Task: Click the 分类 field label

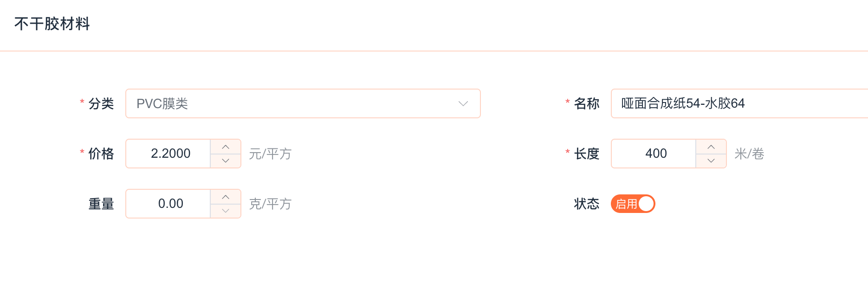Action: pos(101,103)
